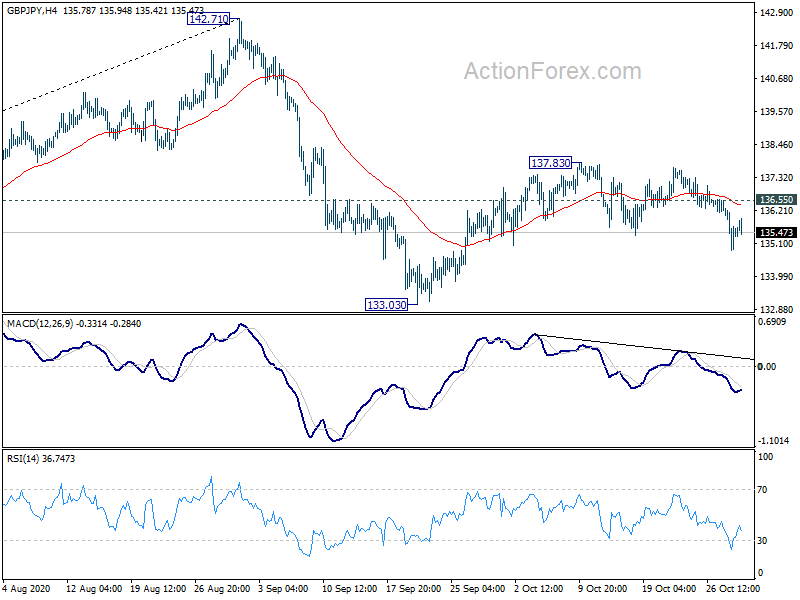Viewport: 800px width, 600px height.
Task: Click the 3 Sep 04:00 time label
Action: click(x=283, y=588)
